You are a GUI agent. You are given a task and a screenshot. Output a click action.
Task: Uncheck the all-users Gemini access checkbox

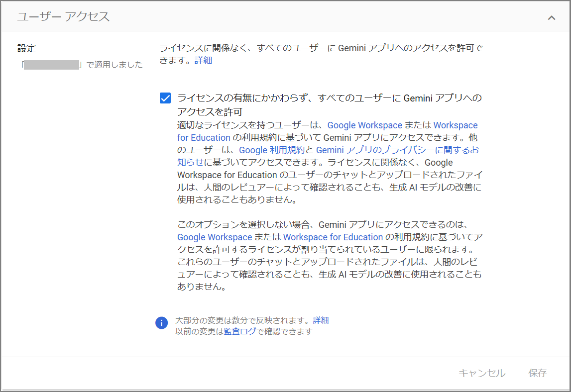(165, 98)
